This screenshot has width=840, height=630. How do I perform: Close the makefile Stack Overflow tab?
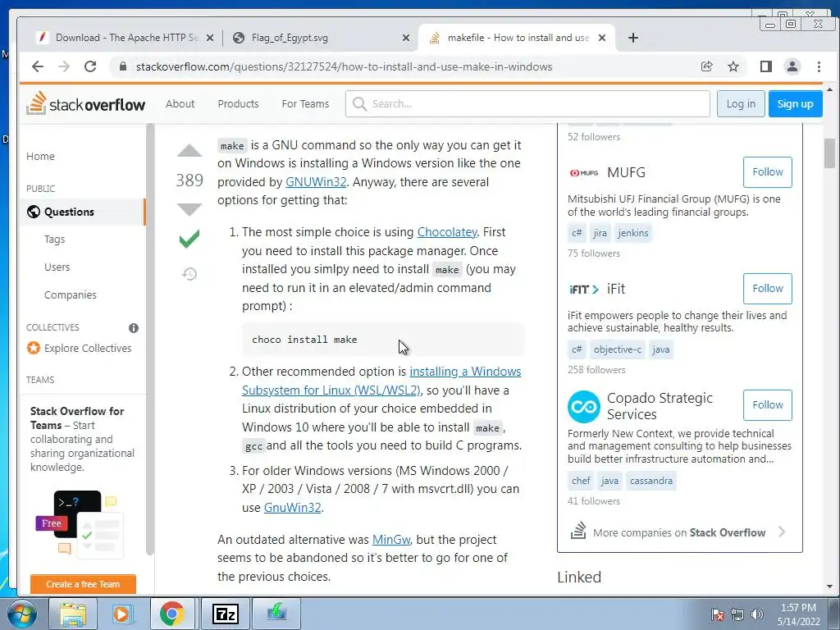click(x=602, y=38)
